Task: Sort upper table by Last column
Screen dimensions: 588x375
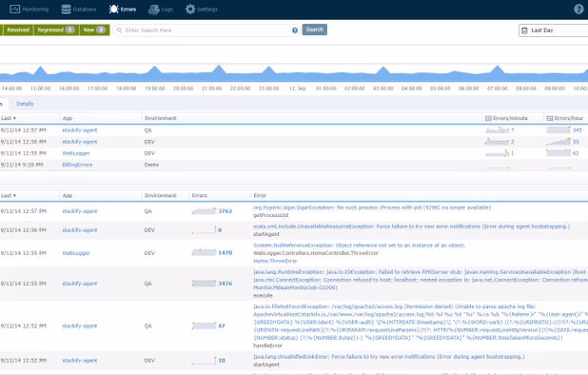Action: 9,118
